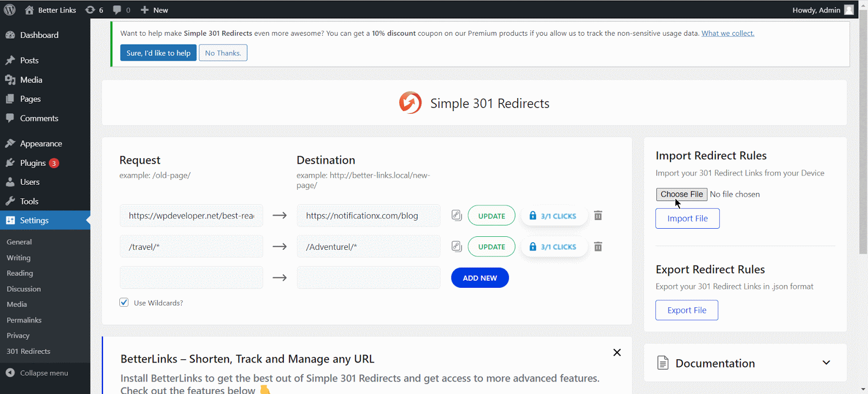
Task: Open Privacy settings submenu
Action: click(x=18, y=335)
